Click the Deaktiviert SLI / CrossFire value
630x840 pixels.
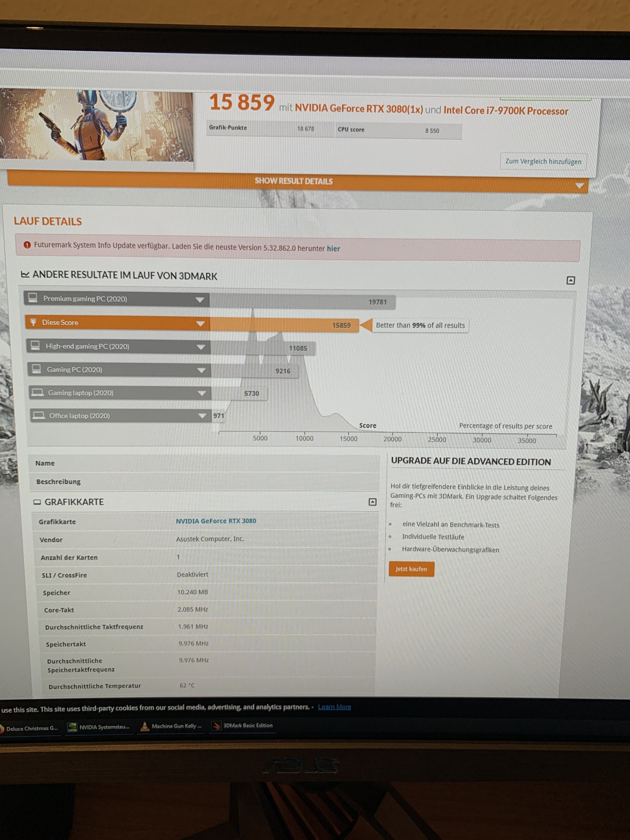pyautogui.click(x=192, y=574)
